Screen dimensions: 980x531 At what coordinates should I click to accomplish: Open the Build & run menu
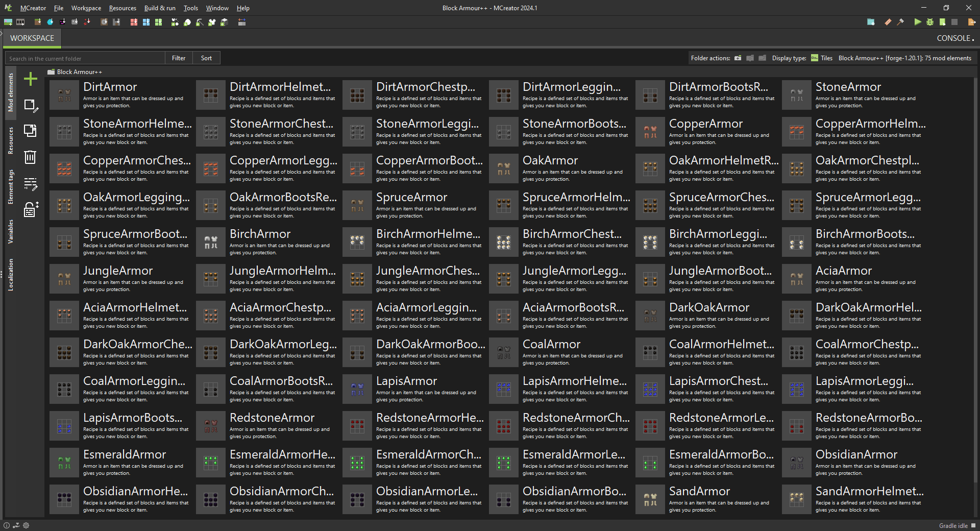[160, 8]
